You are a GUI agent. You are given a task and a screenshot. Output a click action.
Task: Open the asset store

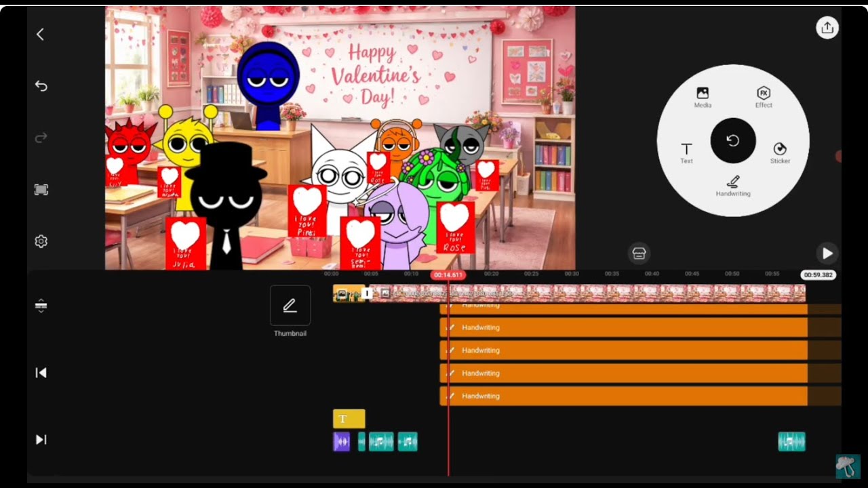click(639, 253)
